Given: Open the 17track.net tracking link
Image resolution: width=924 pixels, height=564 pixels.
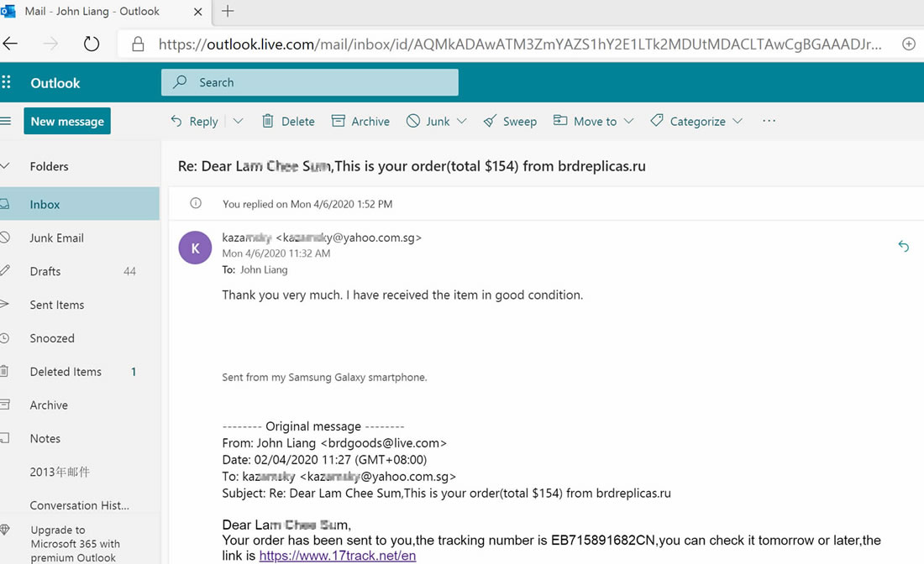Looking at the screenshot, I should pyautogui.click(x=337, y=555).
